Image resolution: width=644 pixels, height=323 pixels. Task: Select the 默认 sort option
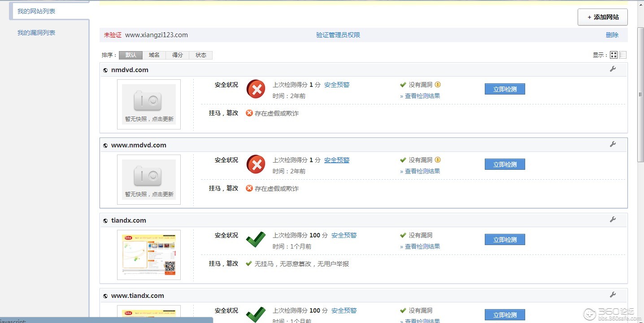coord(130,55)
